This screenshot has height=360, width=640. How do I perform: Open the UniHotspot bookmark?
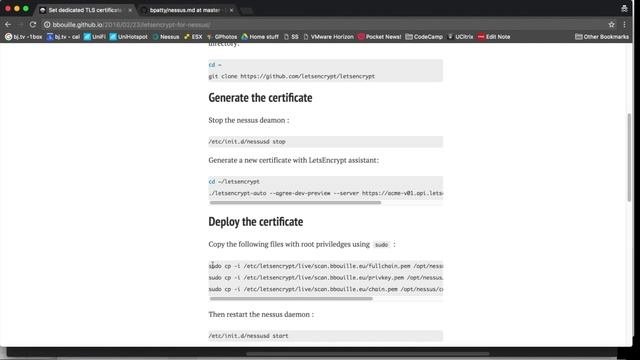pos(129,37)
